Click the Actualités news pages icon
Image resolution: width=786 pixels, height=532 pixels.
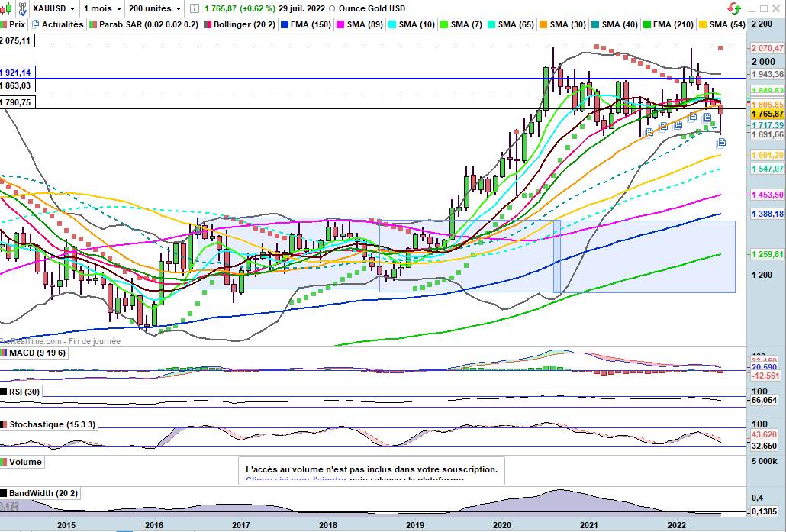coord(35,24)
